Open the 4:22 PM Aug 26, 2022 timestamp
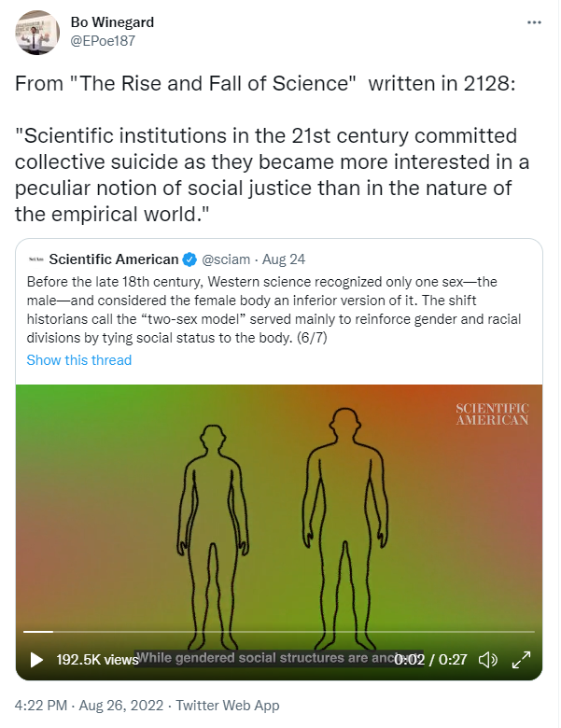 [x=90, y=706]
